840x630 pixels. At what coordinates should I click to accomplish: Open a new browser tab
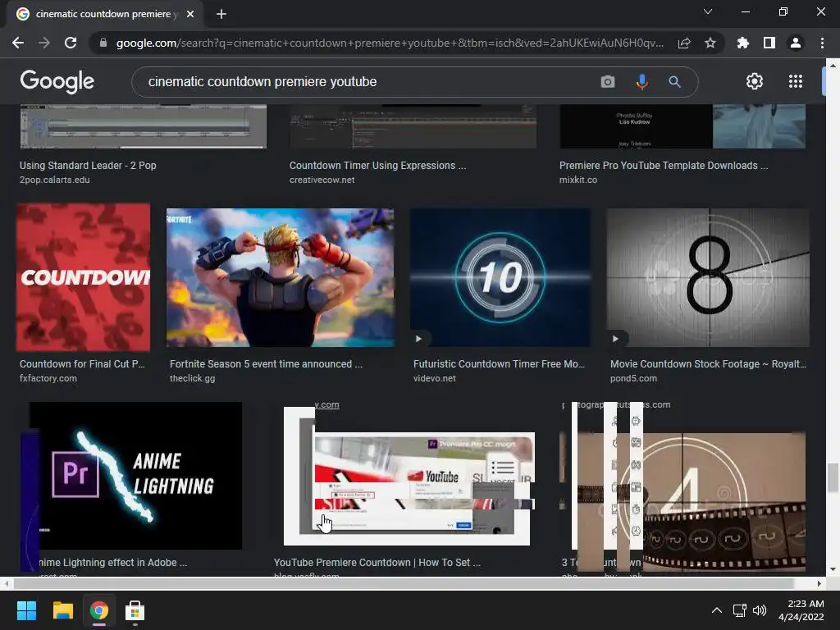221,15
